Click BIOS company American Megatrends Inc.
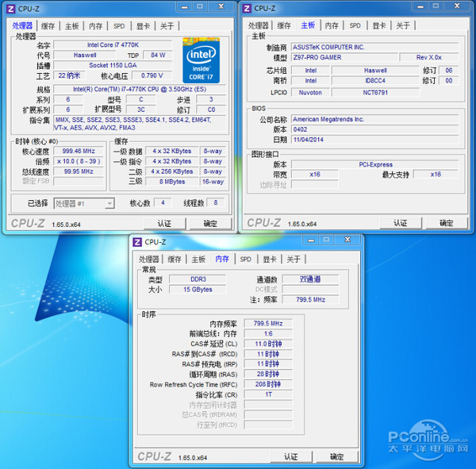Screen dimensions: 476x469 pos(374,119)
